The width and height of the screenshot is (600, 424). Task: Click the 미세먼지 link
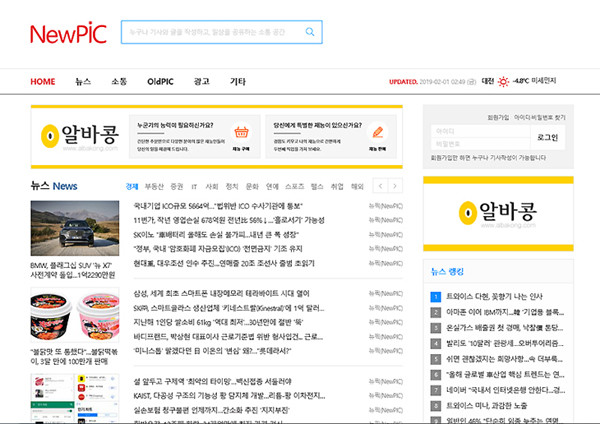click(x=544, y=81)
